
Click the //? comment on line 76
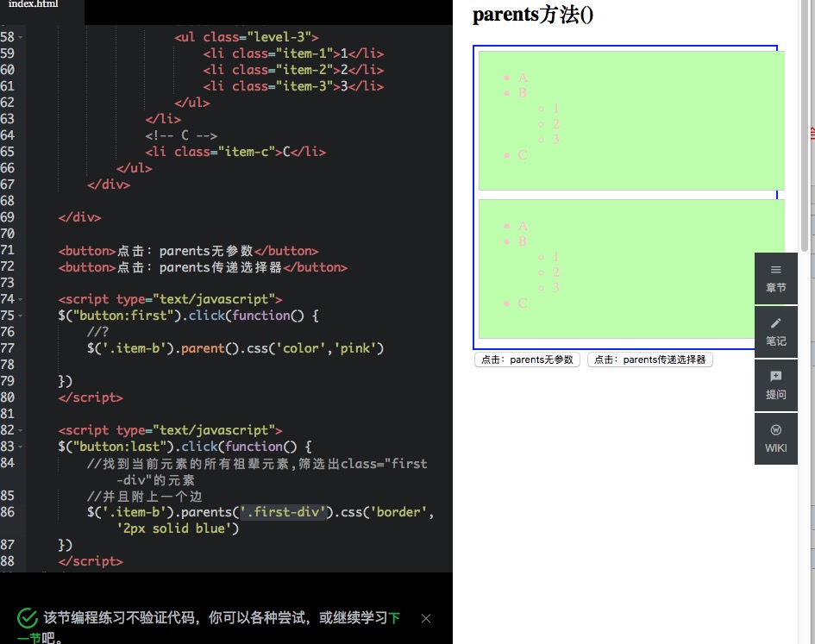[97, 332]
